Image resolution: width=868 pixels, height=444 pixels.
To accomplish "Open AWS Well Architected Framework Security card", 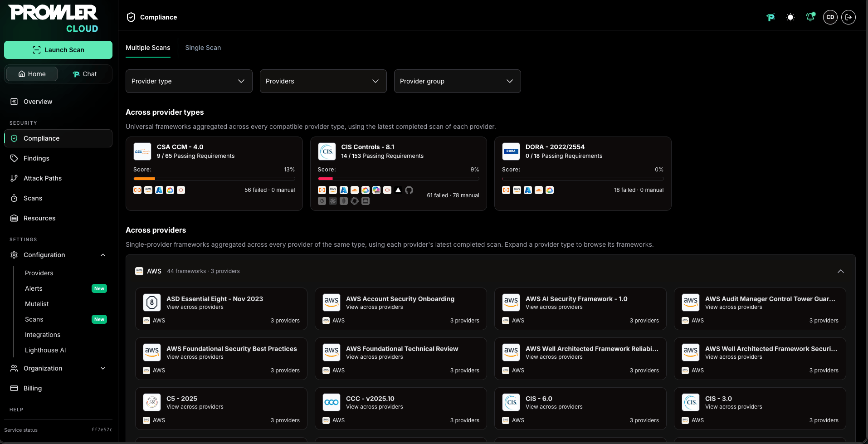I will click(x=760, y=359).
